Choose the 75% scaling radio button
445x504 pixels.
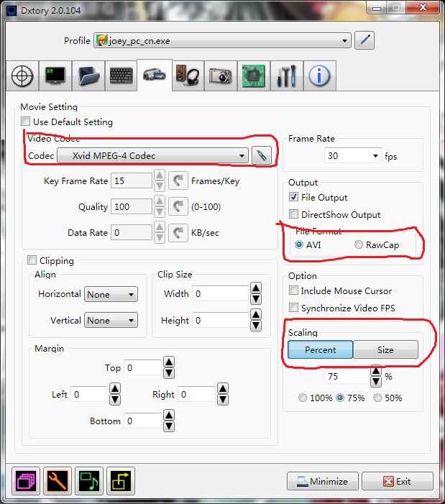coord(340,398)
